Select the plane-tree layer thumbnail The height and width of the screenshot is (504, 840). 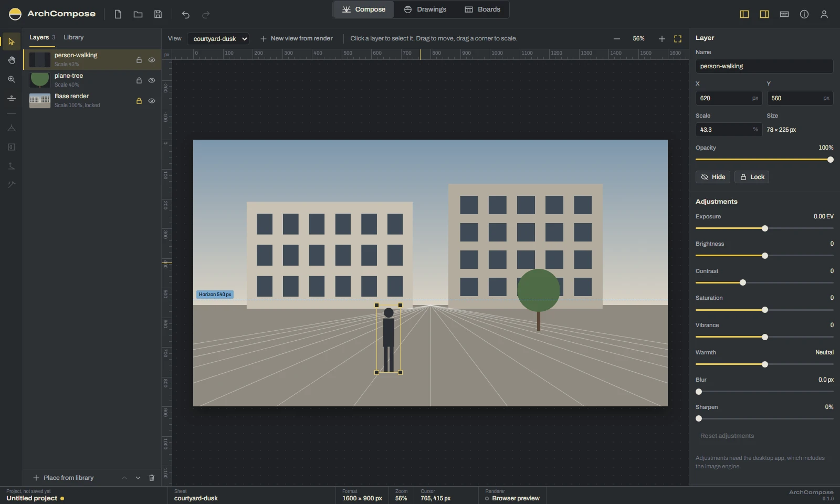(x=40, y=80)
